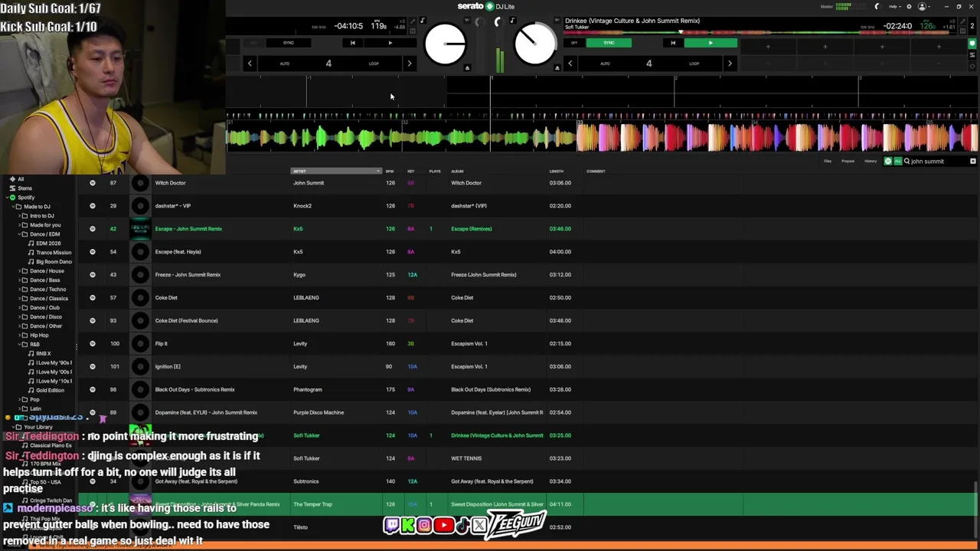This screenshot has width=980, height=551.
Task: Toggle LOOP on left deck
Action: pyautogui.click(x=374, y=64)
